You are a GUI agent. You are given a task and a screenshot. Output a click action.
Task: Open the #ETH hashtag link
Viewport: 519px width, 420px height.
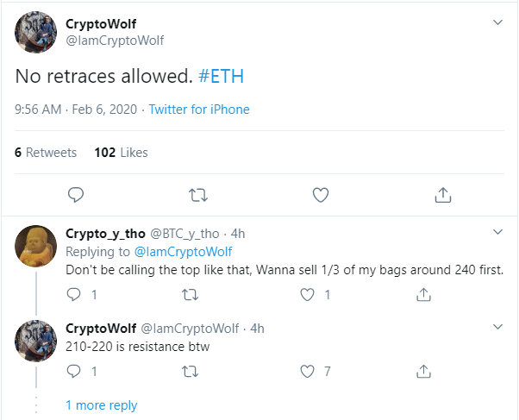click(221, 76)
